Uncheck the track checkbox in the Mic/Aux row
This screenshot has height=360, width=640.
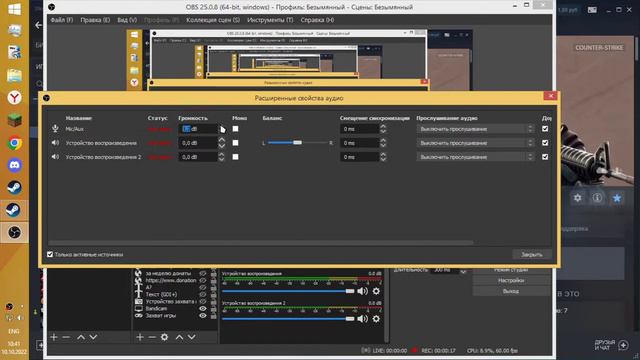[x=545, y=129]
